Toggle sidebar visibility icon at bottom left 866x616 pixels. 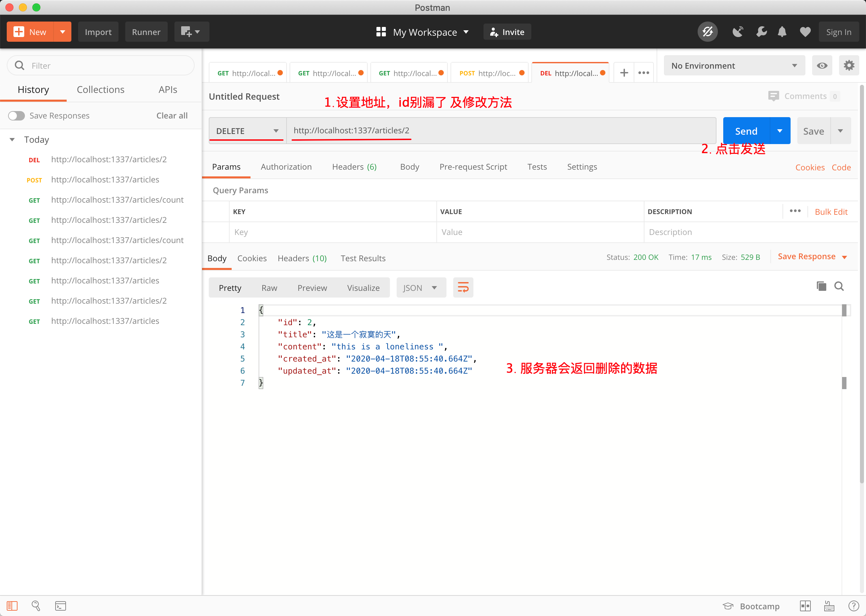click(x=12, y=606)
